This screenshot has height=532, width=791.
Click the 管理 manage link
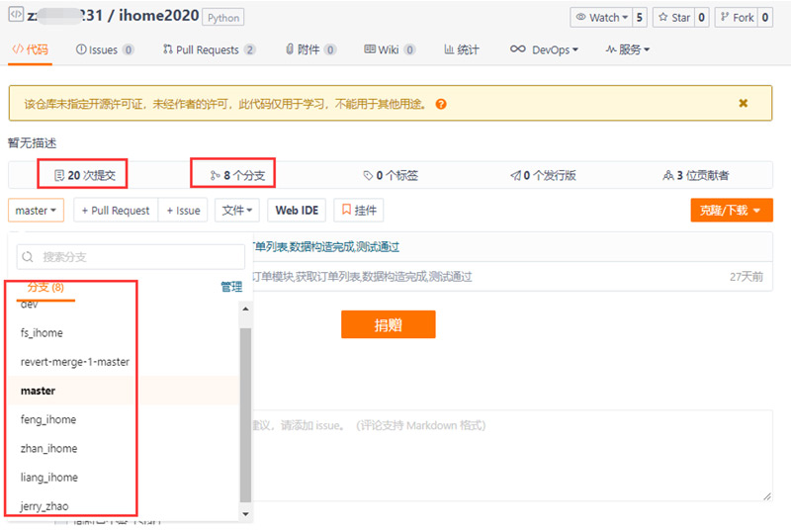[x=231, y=287]
